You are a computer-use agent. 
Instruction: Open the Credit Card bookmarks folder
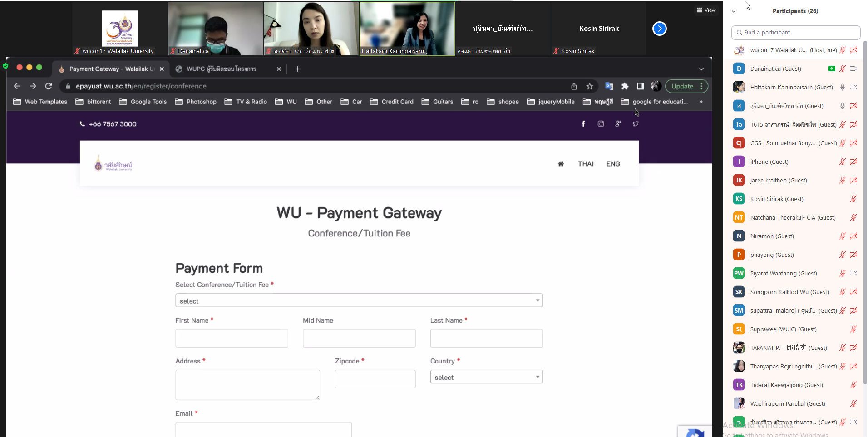(392, 102)
